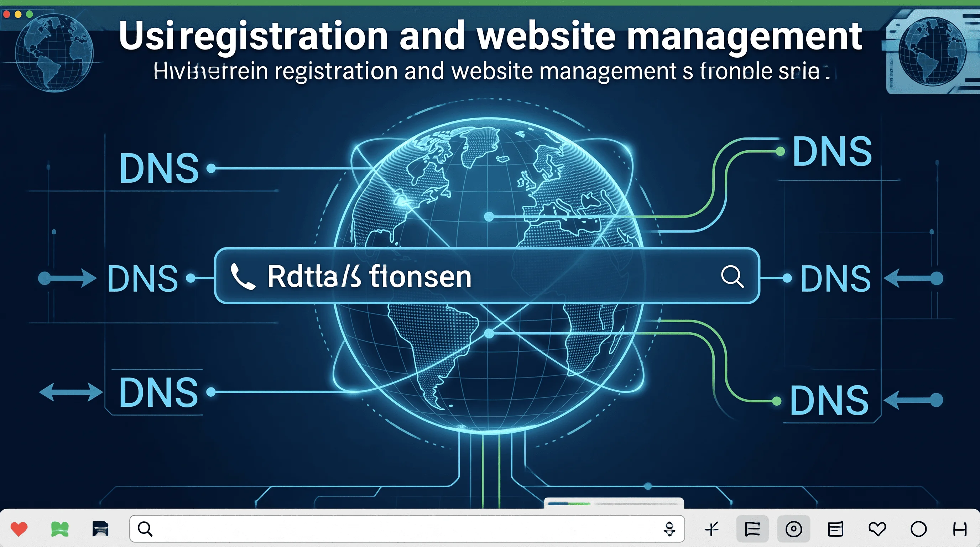Viewport: 980px width, 547px height.
Task: Click into the bottom search input field
Action: (407, 529)
